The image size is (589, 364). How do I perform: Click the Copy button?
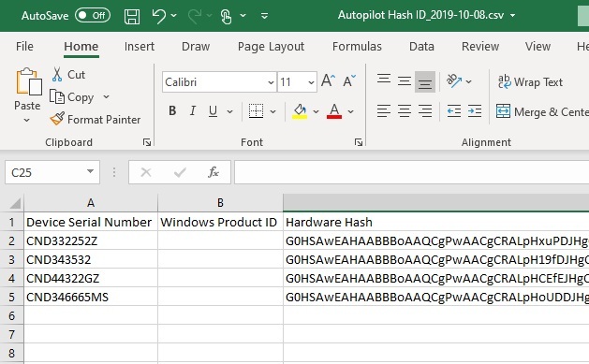[x=72, y=97]
